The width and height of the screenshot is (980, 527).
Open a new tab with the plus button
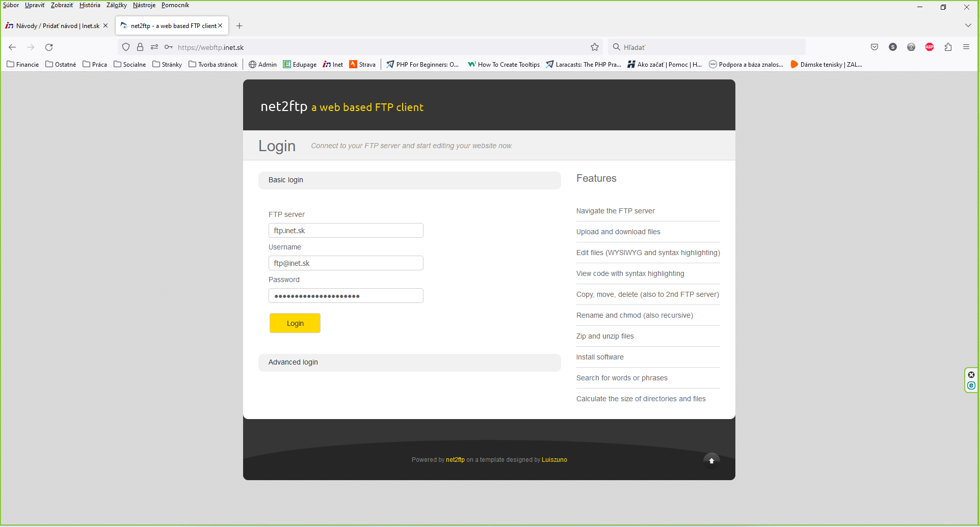[x=240, y=26]
